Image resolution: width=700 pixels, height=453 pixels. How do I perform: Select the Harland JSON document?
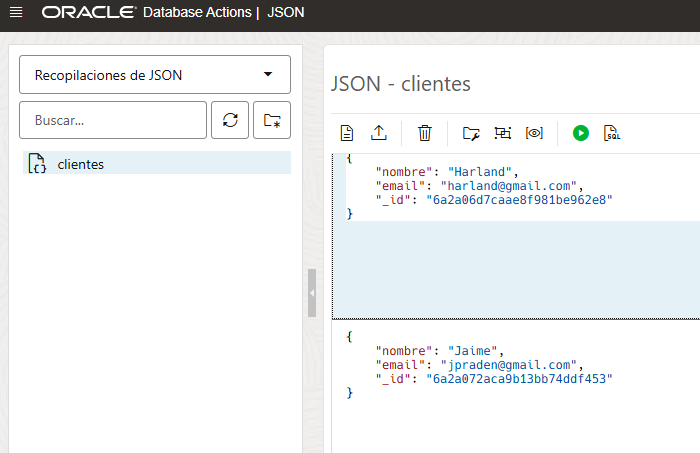pos(516,236)
